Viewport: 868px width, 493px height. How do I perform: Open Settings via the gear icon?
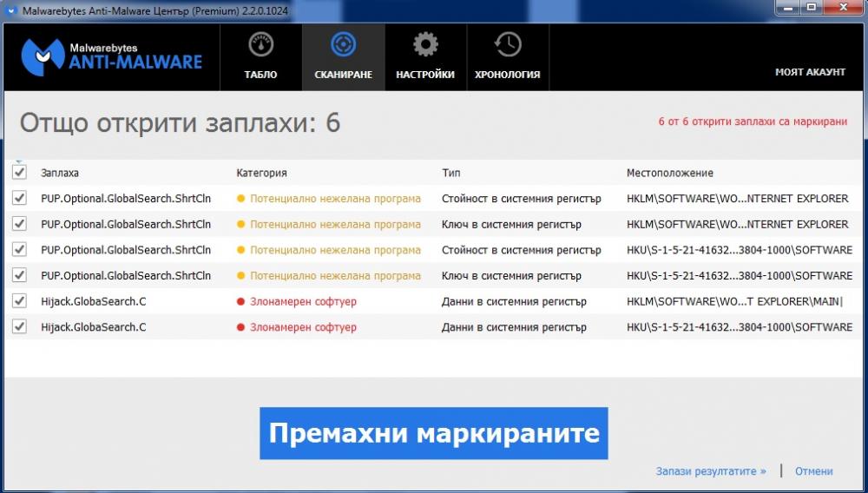coord(425,45)
